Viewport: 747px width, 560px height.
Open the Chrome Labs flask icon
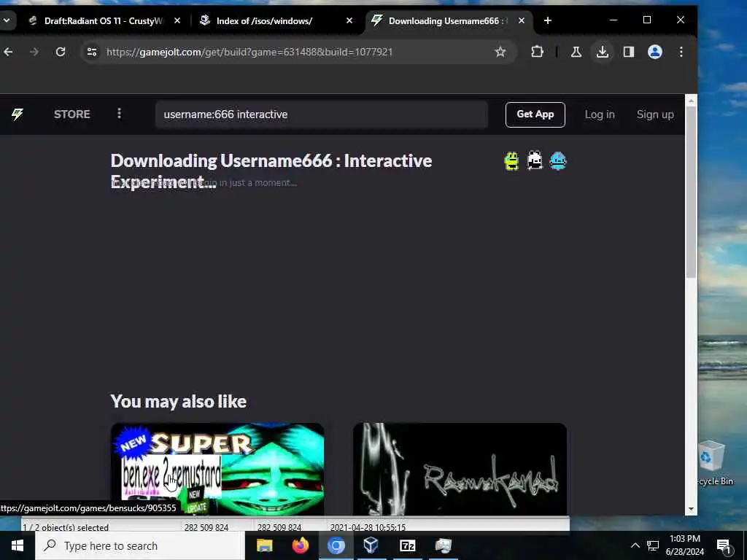pos(576,52)
